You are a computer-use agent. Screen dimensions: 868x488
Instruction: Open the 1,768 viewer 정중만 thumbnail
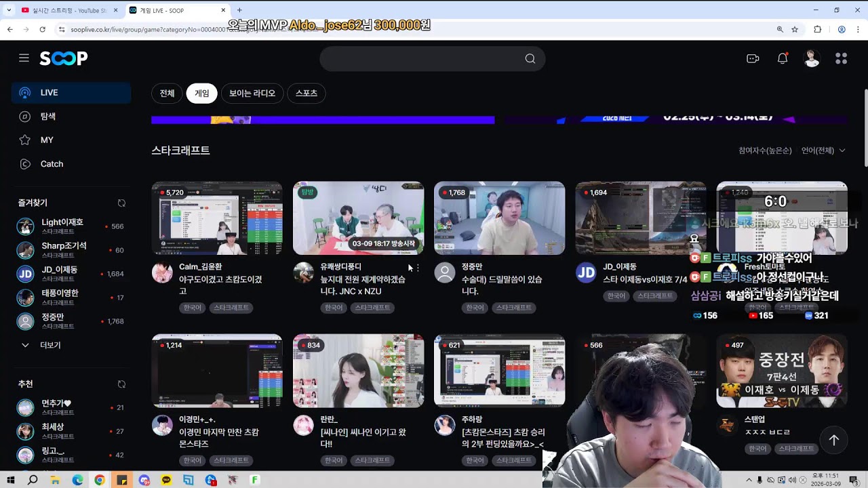click(499, 218)
